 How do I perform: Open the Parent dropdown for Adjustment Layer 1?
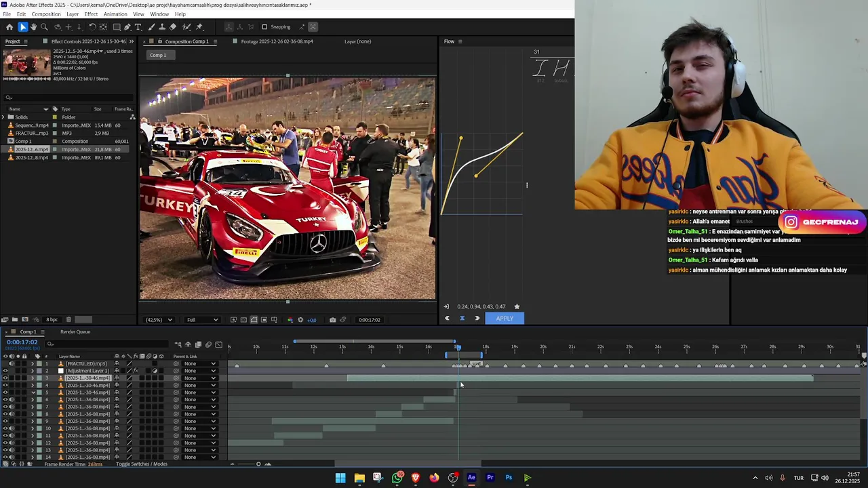(x=200, y=371)
